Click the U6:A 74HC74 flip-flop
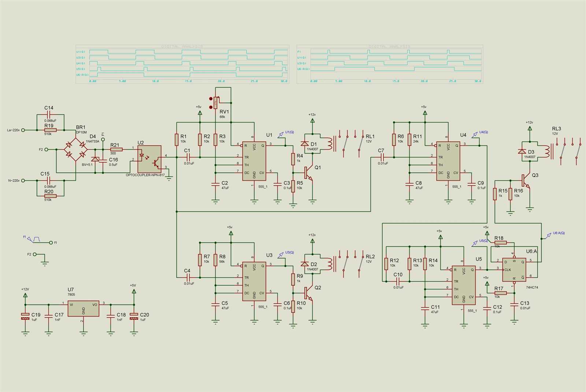586x392 pixels. pyautogui.click(x=514, y=270)
